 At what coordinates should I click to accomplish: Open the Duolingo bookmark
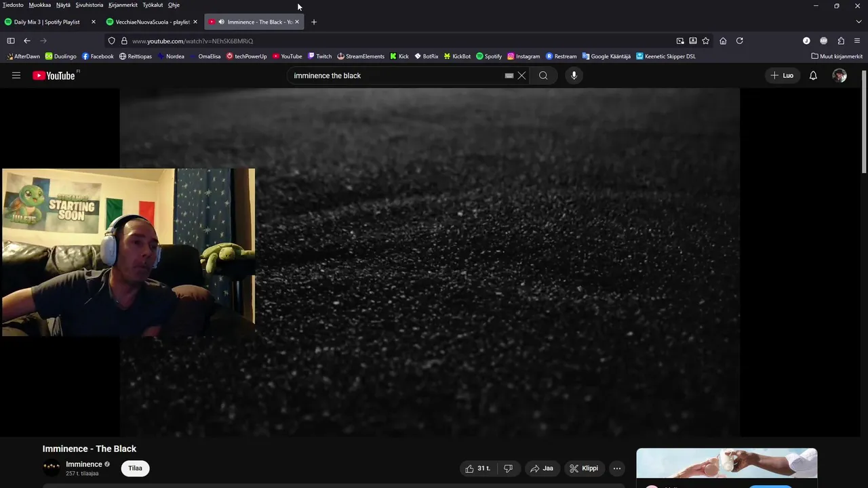pos(61,56)
